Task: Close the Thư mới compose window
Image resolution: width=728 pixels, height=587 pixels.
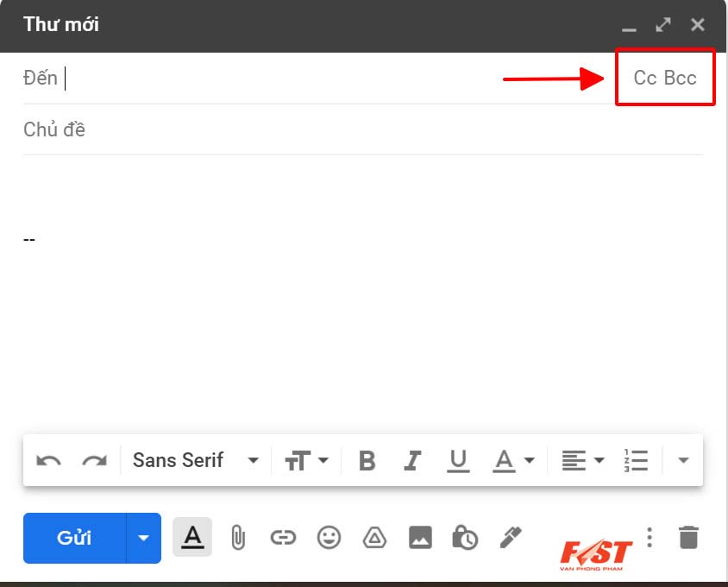Action: (697, 25)
